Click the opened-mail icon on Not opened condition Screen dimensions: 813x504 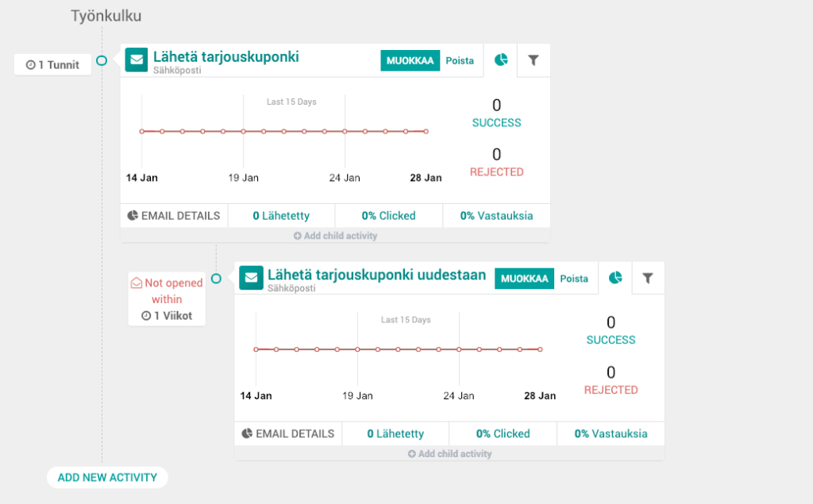tap(137, 283)
